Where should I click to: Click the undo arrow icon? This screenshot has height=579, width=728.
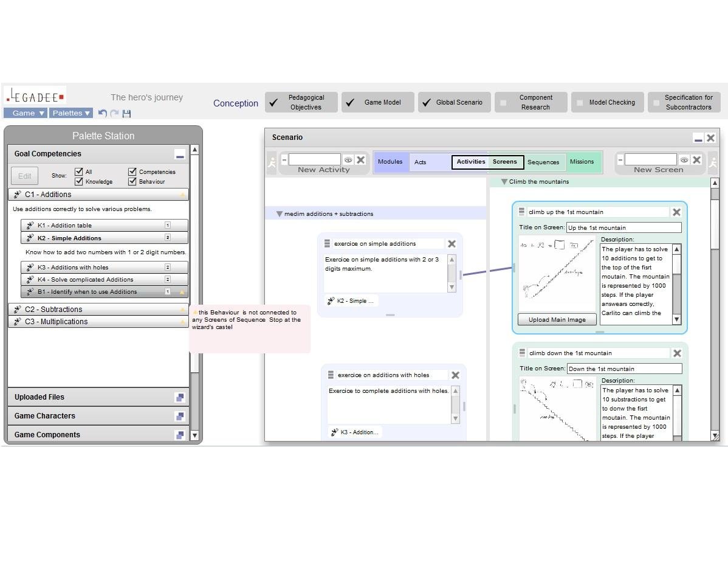click(102, 113)
